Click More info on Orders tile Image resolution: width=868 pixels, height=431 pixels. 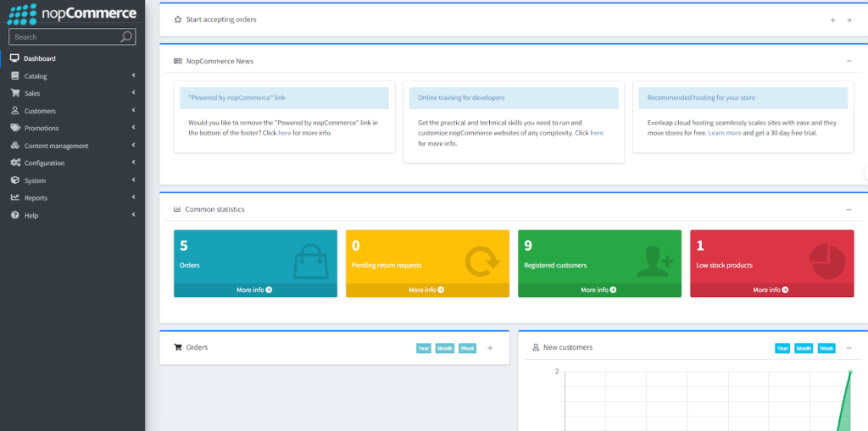[255, 290]
